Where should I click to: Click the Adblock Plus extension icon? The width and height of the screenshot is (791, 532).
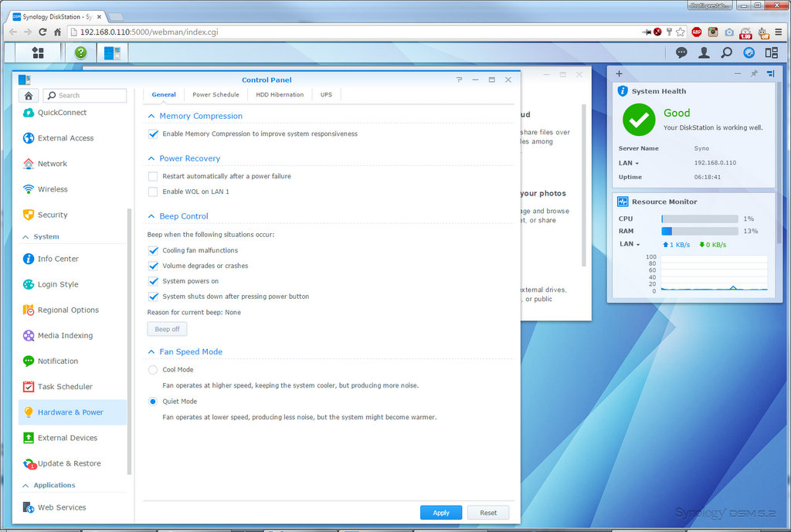click(x=697, y=32)
